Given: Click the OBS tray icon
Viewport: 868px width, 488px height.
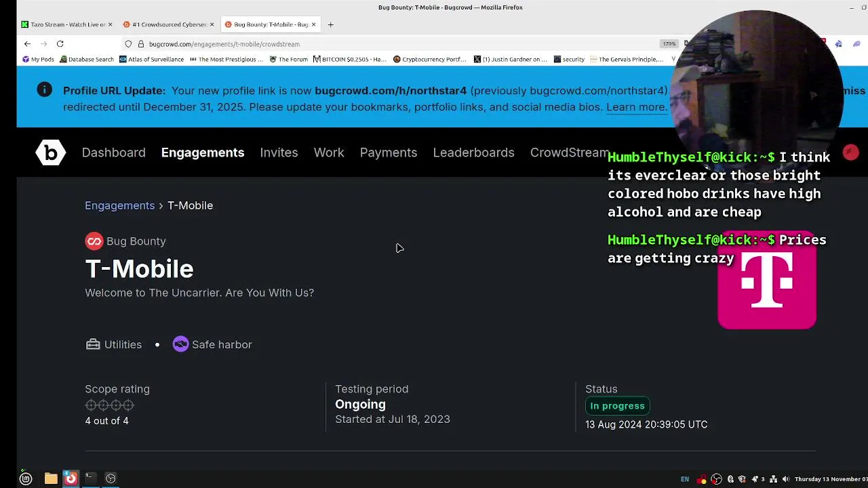Looking at the screenshot, I should [716, 479].
